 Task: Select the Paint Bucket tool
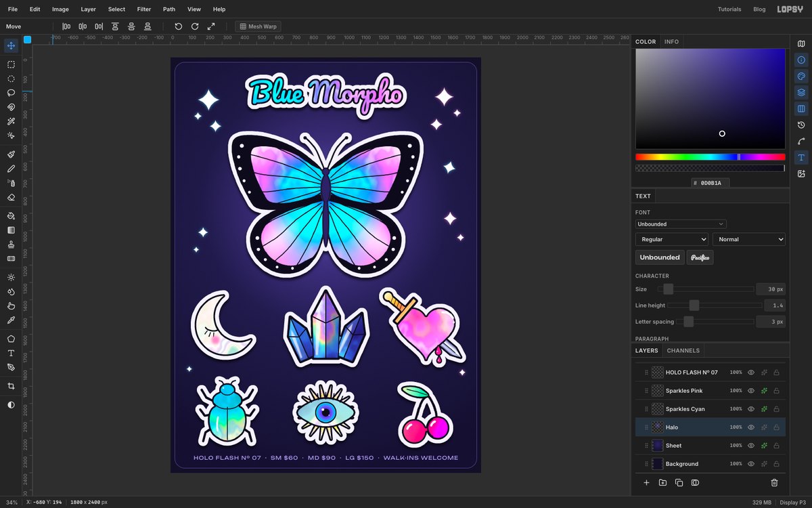tap(11, 216)
